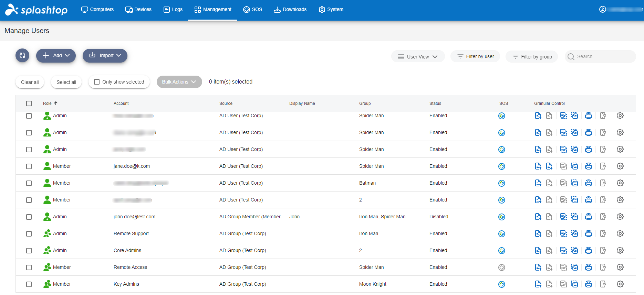The width and height of the screenshot is (644, 295).
Task: Click file upload icon in Key Admins row
Action: (x=538, y=284)
